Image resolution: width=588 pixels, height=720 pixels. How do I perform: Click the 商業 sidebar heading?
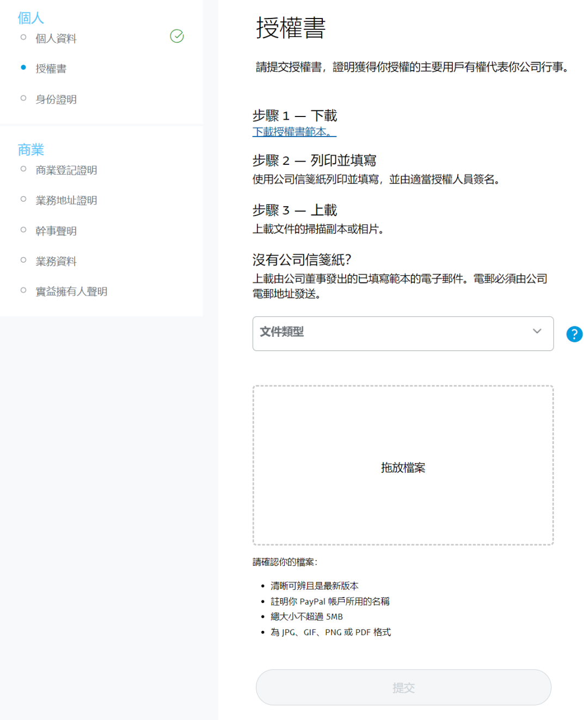click(x=30, y=150)
